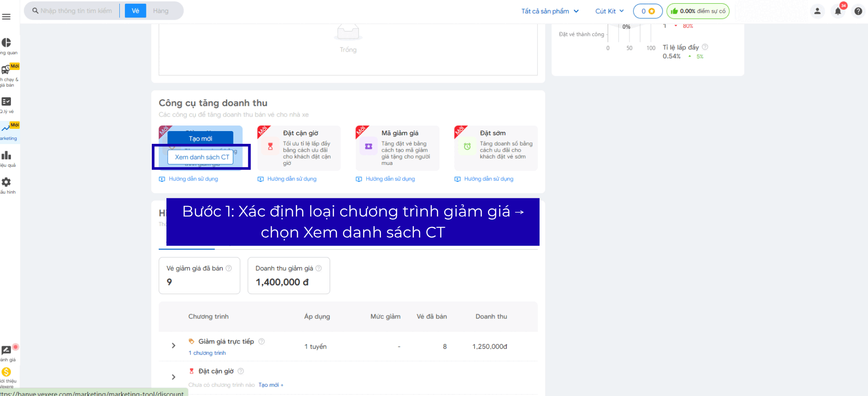Select the Marketing sidebar menu item
The image size is (868, 396).
point(7,131)
